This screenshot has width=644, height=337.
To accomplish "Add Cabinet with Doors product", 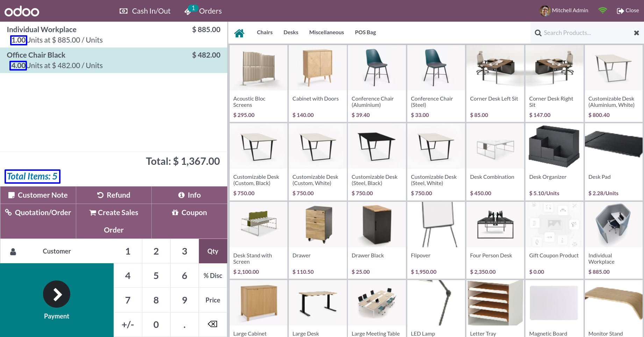I will (317, 83).
